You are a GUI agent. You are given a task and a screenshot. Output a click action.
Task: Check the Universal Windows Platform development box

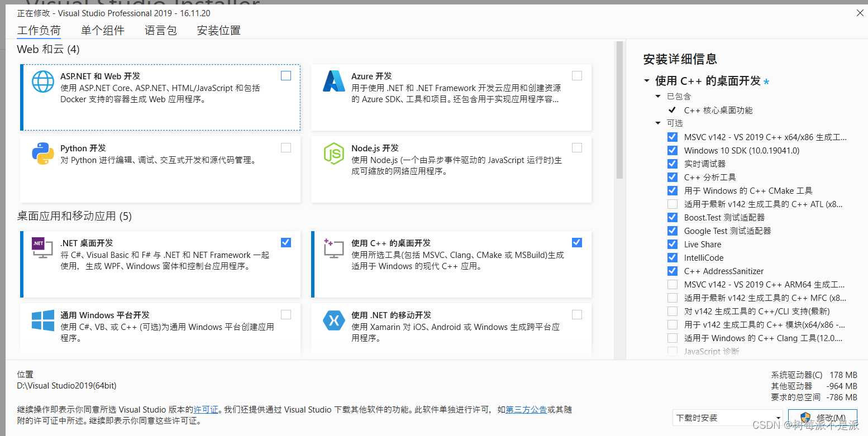286,314
